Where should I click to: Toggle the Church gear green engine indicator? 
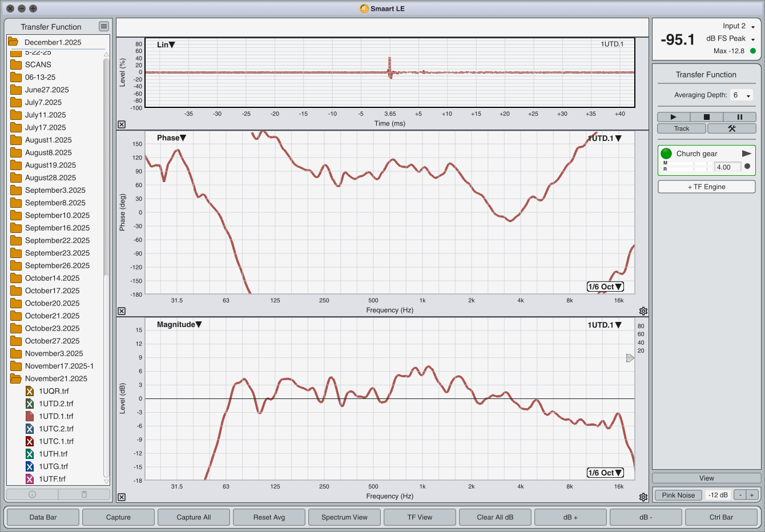click(666, 154)
